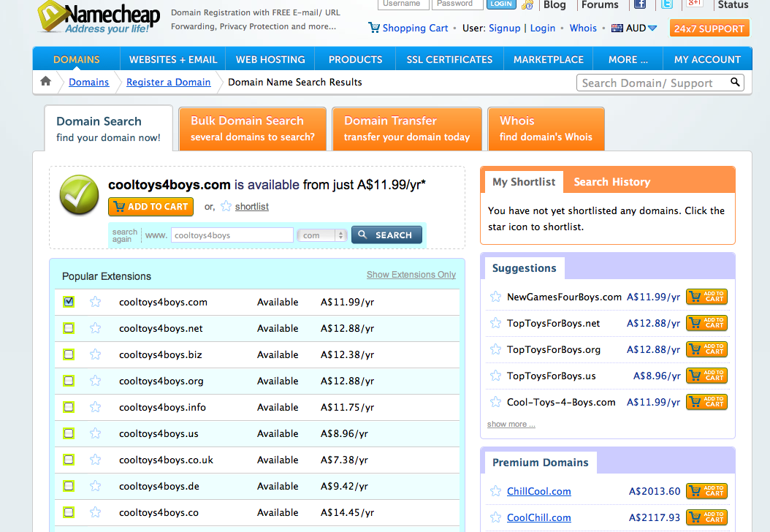The width and height of the screenshot is (770, 532).
Task: Shortlist star for cooltoys4boys.co row
Action: pyautogui.click(x=95, y=512)
